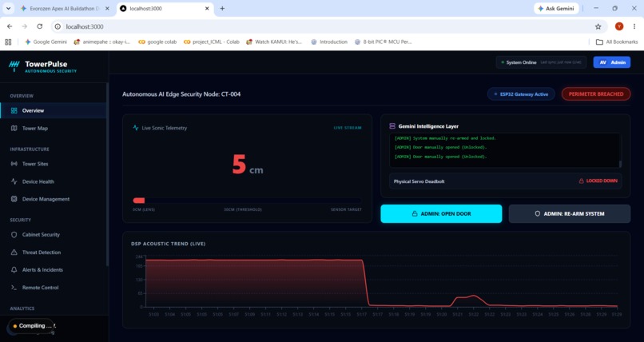Click the Remote Control terminal icon
The height and width of the screenshot is (342, 644).
(x=14, y=288)
